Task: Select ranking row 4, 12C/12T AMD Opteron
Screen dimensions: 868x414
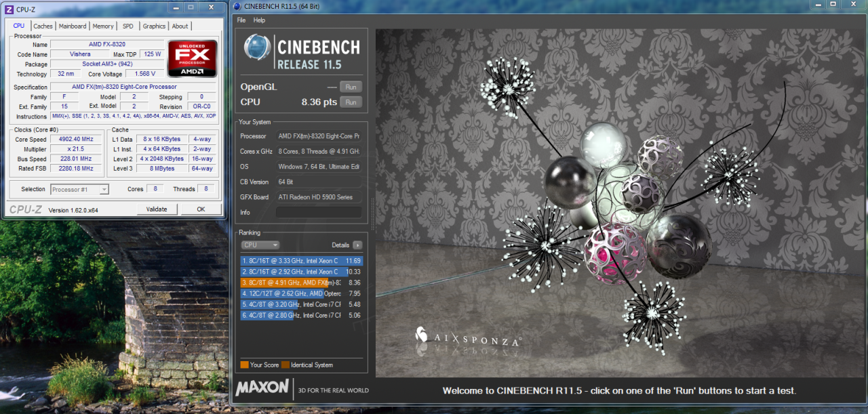Action: (302, 293)
